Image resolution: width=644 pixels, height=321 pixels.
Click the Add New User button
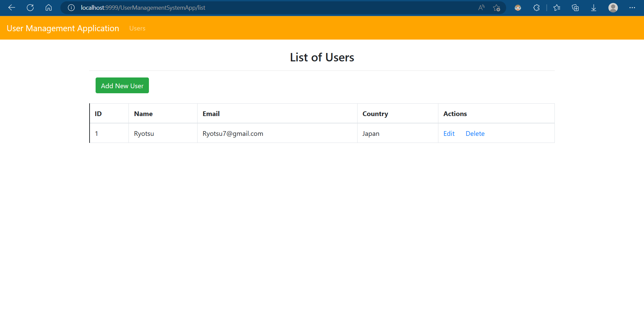(122, 86)
